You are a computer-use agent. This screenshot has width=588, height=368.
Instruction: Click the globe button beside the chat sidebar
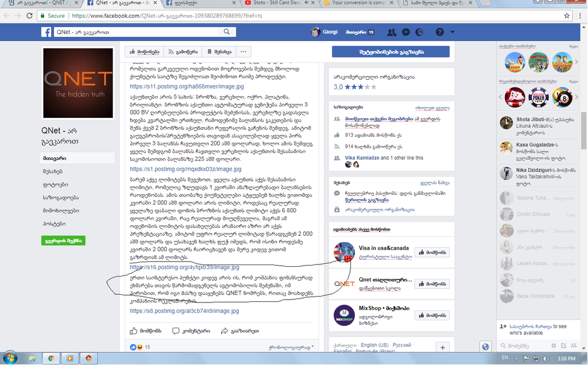point(485,347)
